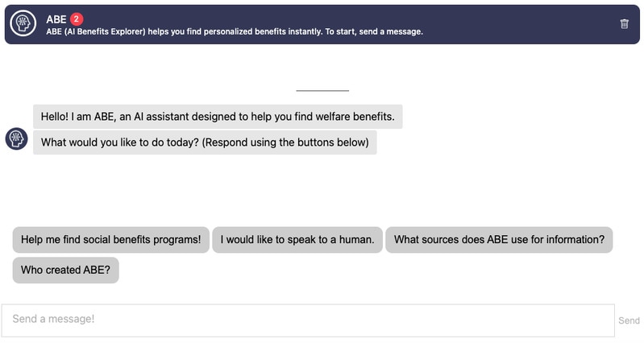Click the bot avatar beside the greeting messages

point(17,138)
